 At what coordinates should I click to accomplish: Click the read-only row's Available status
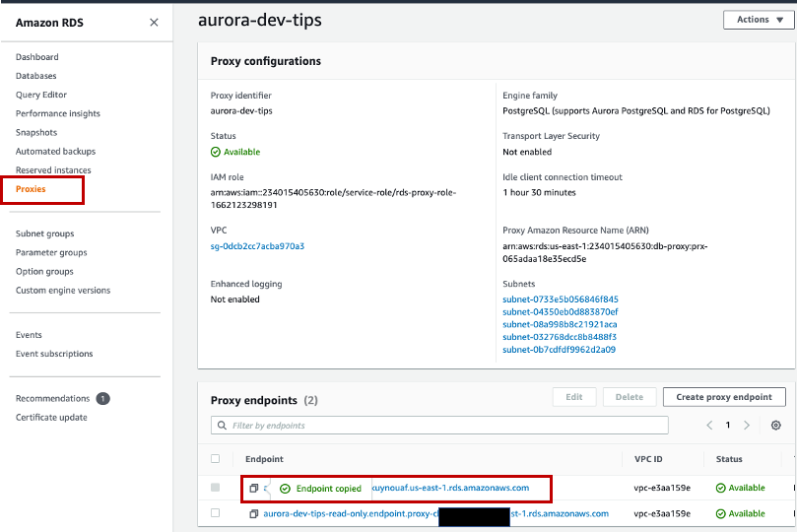(x=740, y=513)
